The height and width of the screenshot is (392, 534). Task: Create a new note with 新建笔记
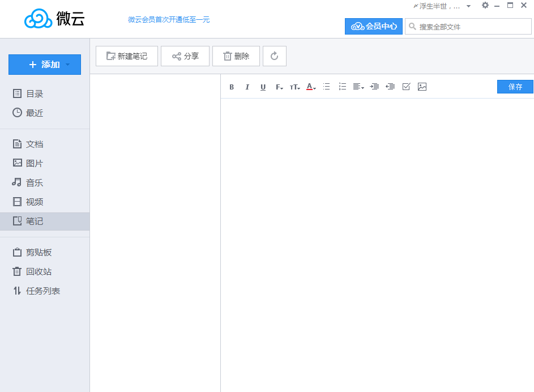tap(126, 56)
